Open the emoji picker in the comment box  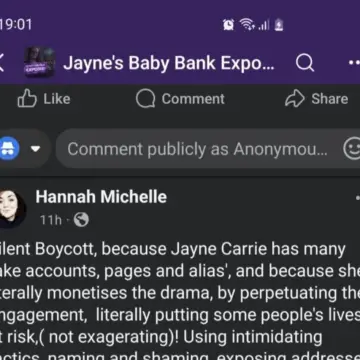point(352,149)
